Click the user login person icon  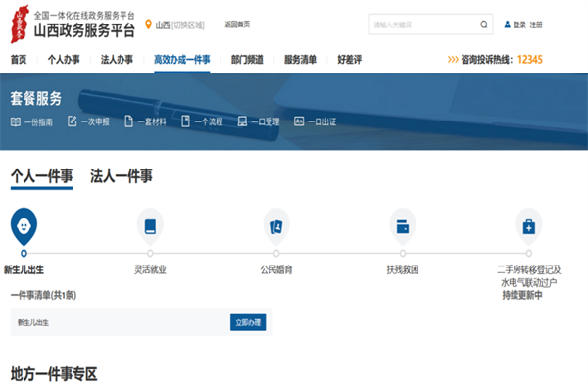(507, 24)
